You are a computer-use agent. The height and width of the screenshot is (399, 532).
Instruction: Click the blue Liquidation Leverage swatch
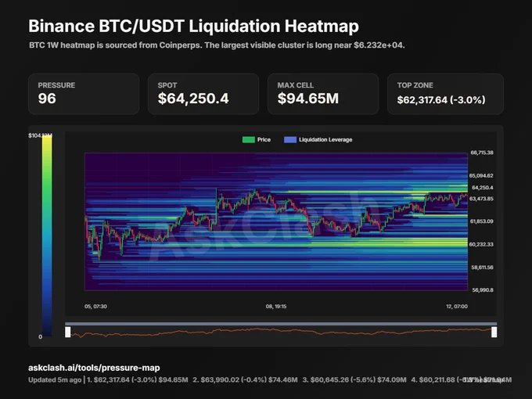click(290, 140)
